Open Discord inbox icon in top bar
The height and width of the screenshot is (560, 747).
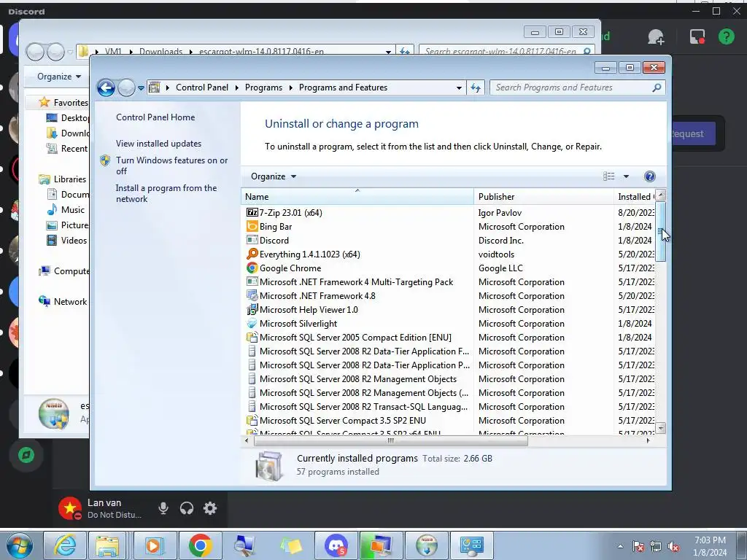697,36
